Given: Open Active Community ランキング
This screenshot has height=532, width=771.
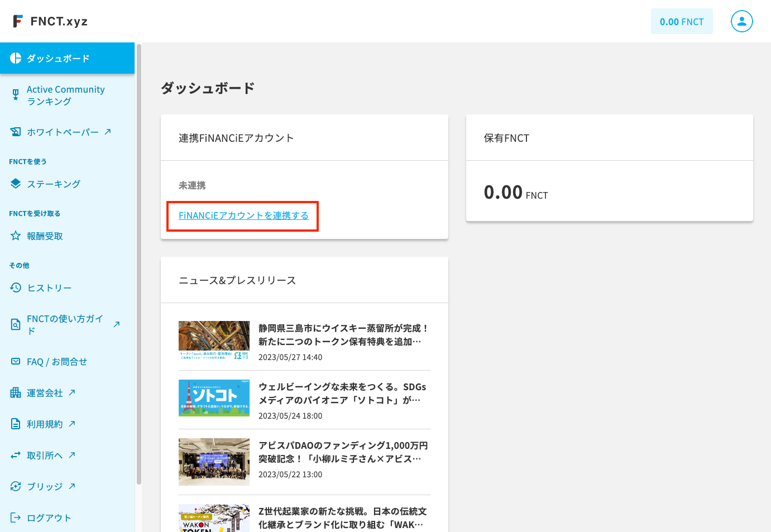Looking at the screenshot, I should [x=67, y=95].
